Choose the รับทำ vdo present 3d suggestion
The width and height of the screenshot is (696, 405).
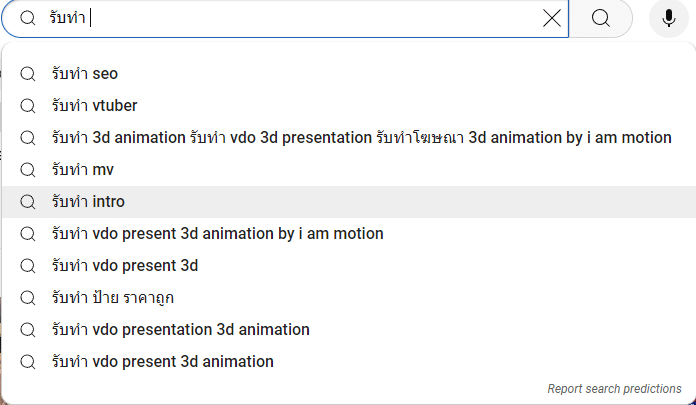tap(125, 266)
